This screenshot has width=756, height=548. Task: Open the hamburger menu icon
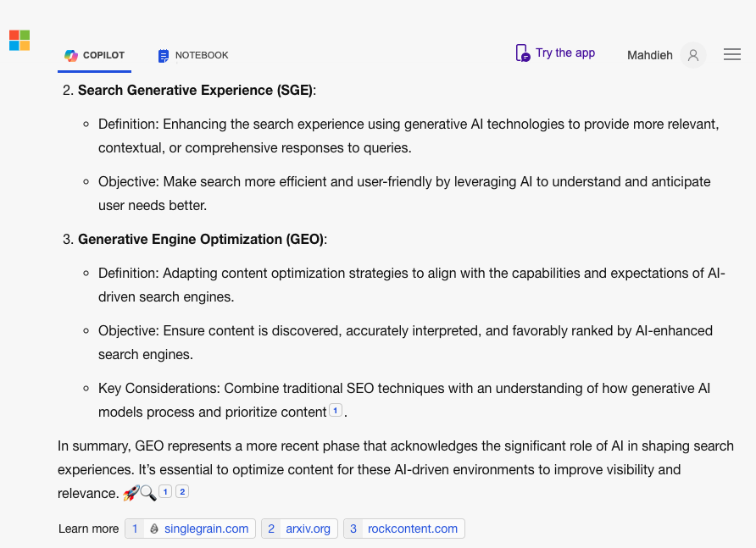(732, 54)
